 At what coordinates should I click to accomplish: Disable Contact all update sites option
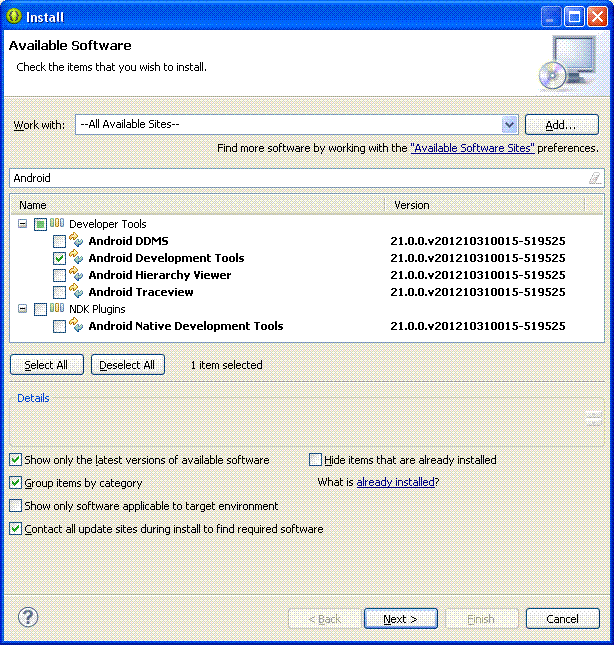tap(15, 529)
